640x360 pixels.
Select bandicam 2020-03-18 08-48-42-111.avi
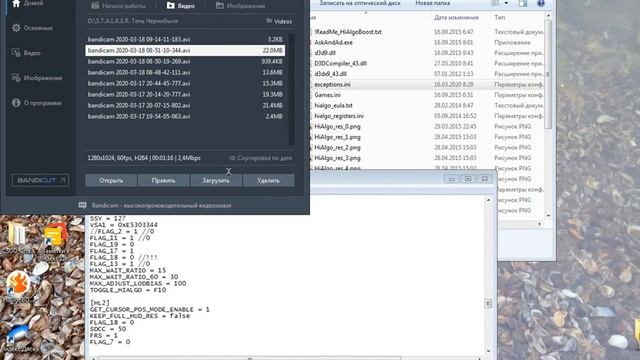coord(185,72)
